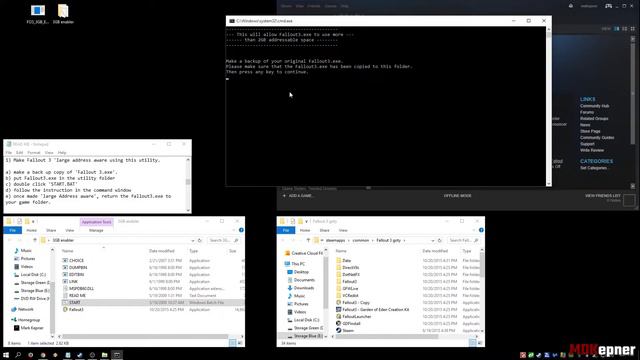Viewport: 640px width, 360px height.
Task: Click Set Categories link in Steam
Action: (x=593, y=168)
